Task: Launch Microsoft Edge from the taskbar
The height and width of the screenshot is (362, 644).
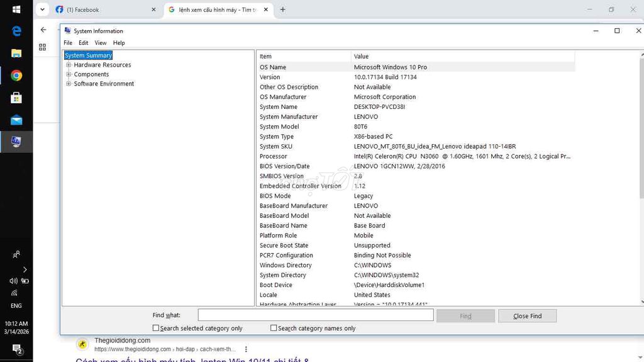Action: click(16, 31)
